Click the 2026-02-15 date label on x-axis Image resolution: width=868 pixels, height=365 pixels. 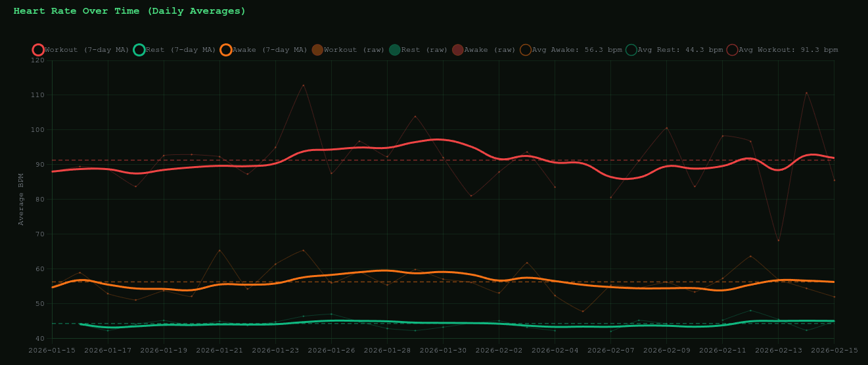(x=834, y=351)
